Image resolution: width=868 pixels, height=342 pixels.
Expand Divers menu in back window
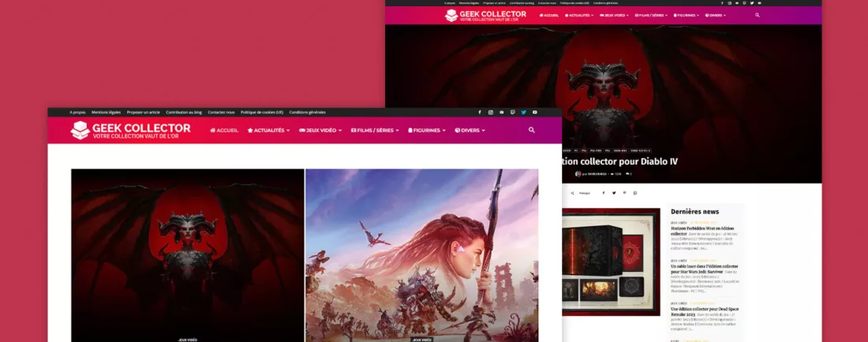(716, 16)
